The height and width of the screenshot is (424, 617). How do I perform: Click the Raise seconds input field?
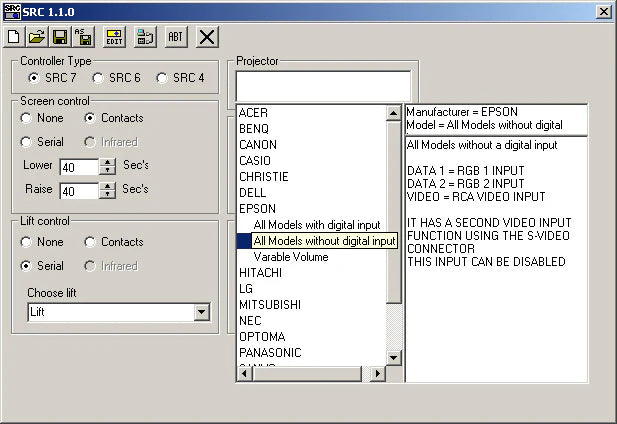click(79, 191)
